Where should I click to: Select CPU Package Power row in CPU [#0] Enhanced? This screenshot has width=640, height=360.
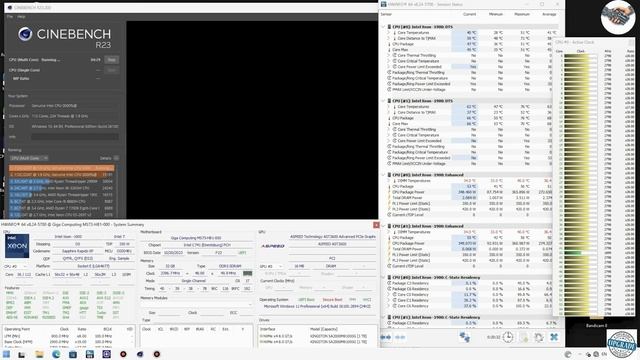coord(469,192)
